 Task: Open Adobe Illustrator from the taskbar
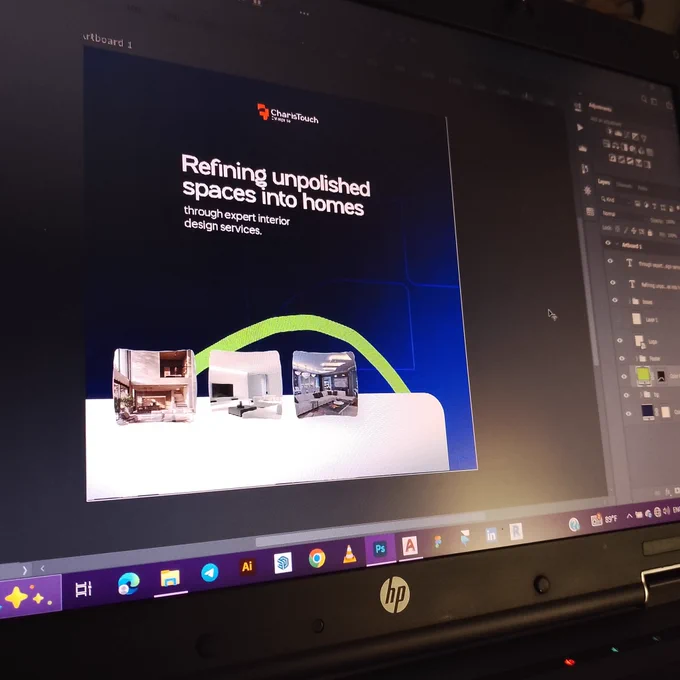click(x=247, y=566)
